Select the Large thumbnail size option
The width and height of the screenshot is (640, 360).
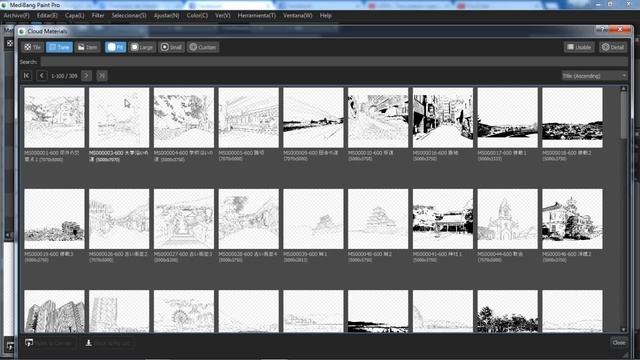[x=142, y=47]
